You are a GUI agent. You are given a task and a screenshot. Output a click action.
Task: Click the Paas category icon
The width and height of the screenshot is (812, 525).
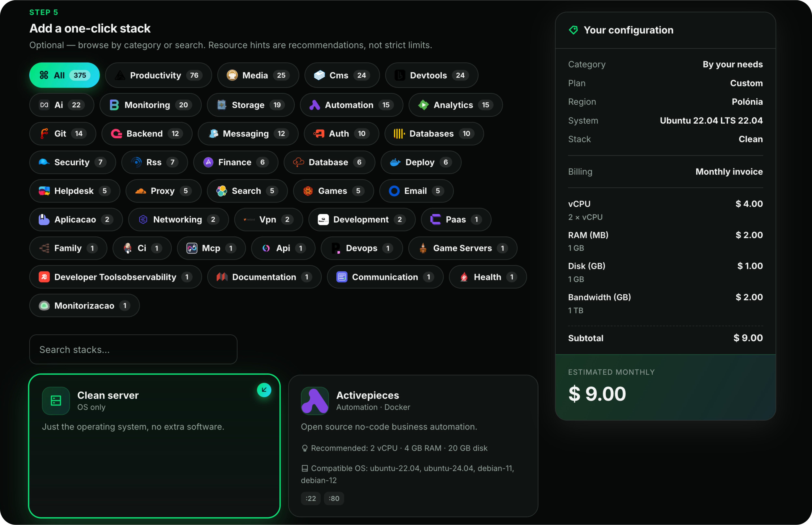pyautogui.click(x=436, y=220)
